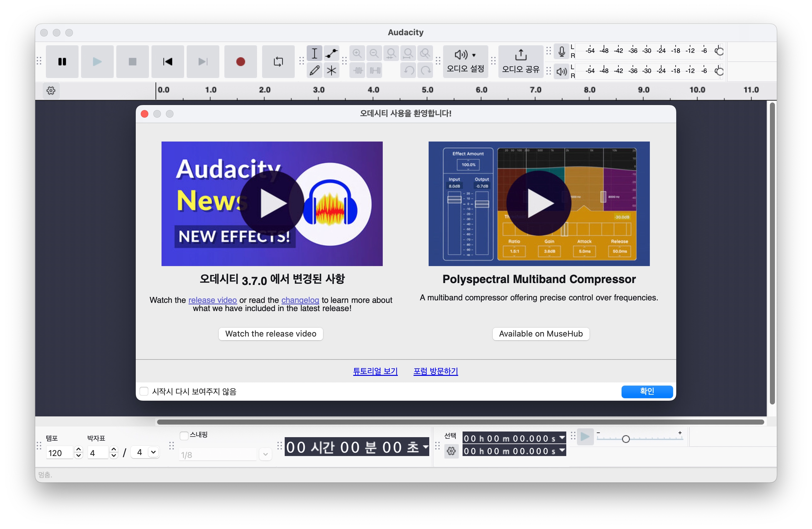Click the 오디오 공유 share audio button
The width and height of the screenshot is (812, 529).
pyautogui.click(x=521, y=61)
